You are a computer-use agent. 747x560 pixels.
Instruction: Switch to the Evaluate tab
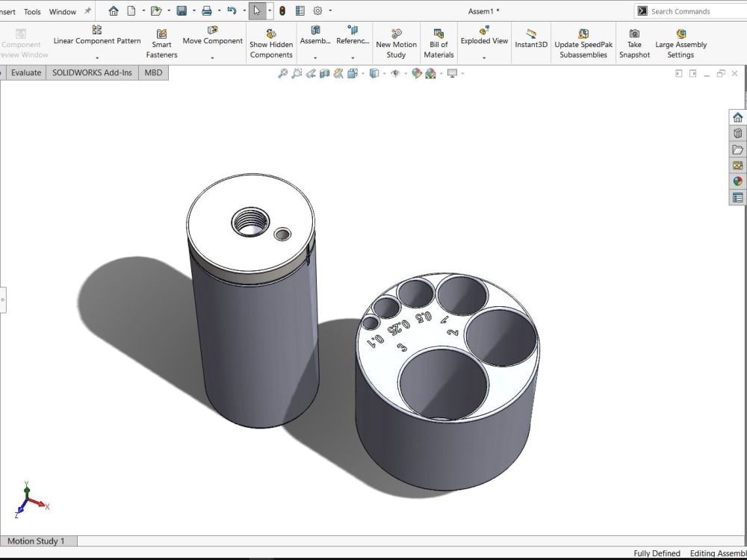point(25,72)
